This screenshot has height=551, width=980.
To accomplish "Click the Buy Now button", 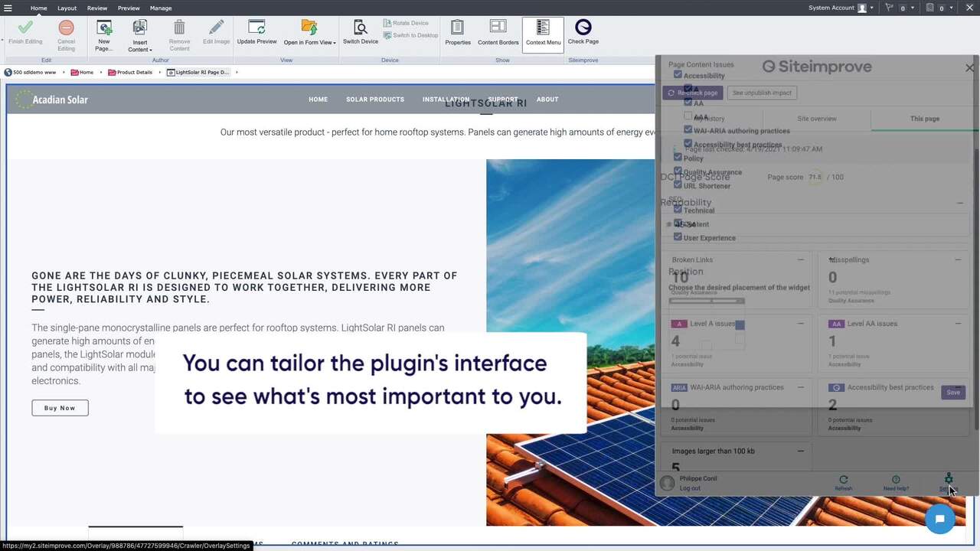I will click(60, 408).
